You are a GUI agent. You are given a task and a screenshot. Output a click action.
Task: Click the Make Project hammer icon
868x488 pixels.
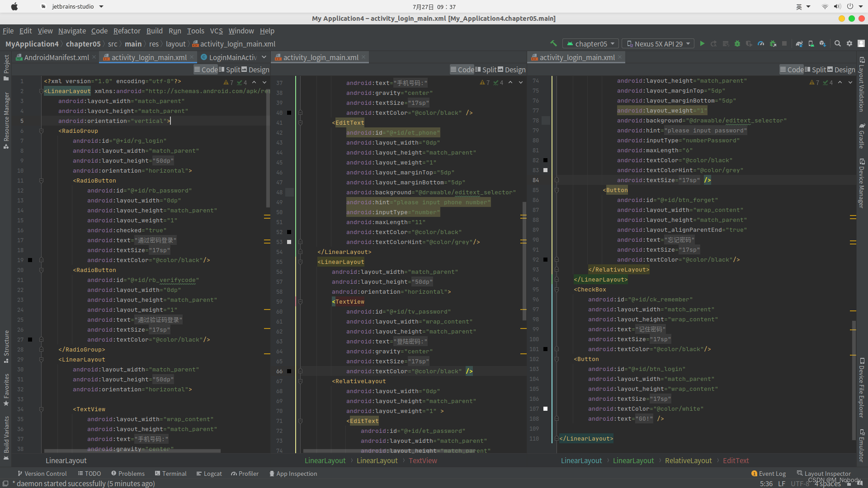pyautogui.click(x=553, y=44)
